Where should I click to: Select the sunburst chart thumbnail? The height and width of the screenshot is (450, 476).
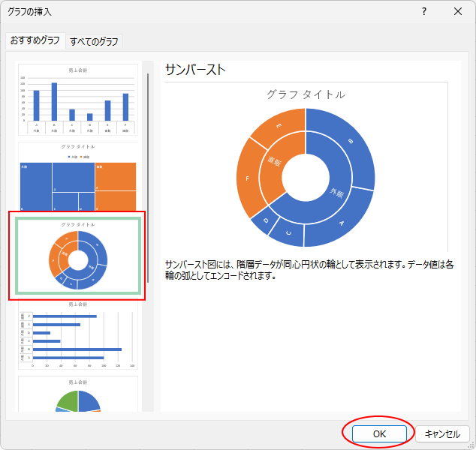(78, 255)
